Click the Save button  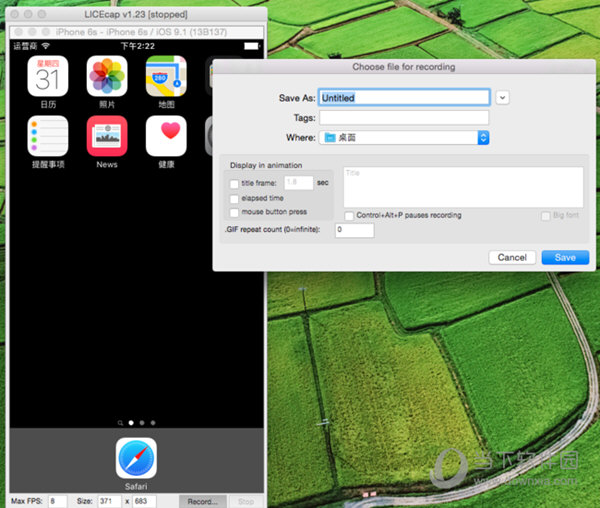(x=565, y=257)
